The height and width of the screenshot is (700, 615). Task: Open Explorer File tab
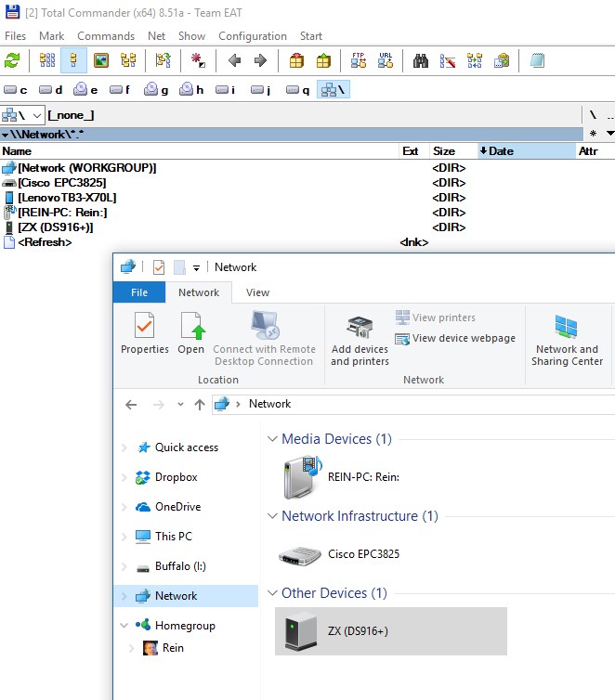139,292
